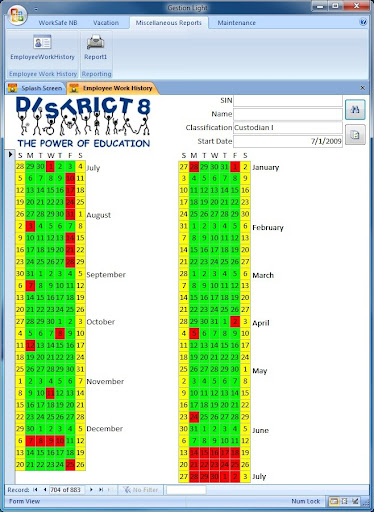Switch to Layout View status icon
Viewport: 374px width, 512px height.
pyautogui.click(x=345, y=501)
